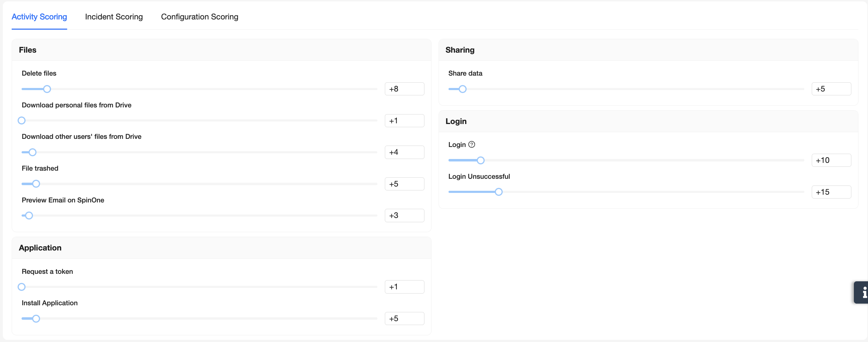Click the Login help question mark icon
The image size is (868, 342).
471,145
